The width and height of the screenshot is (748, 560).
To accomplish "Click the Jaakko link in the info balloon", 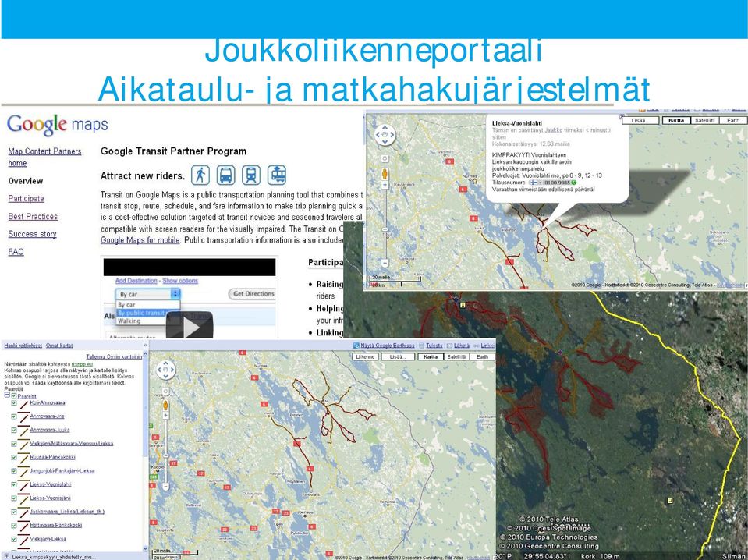I will [553, 130].
